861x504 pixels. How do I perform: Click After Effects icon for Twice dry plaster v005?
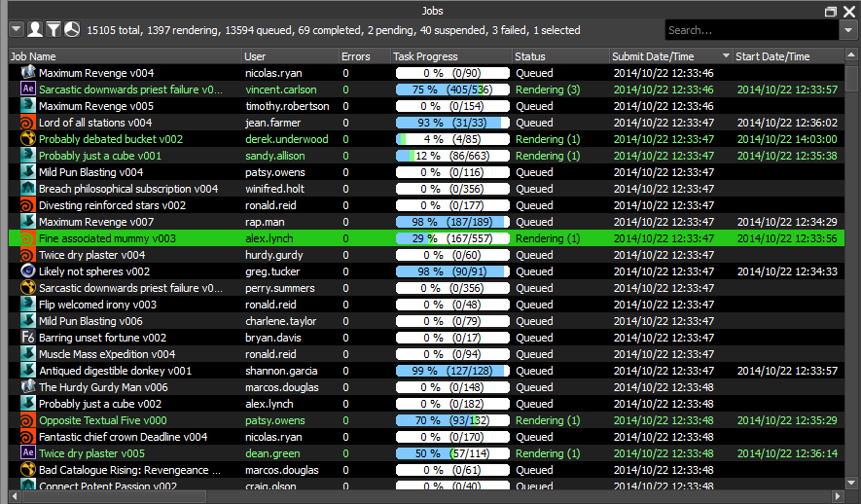(x=27, y=453)
